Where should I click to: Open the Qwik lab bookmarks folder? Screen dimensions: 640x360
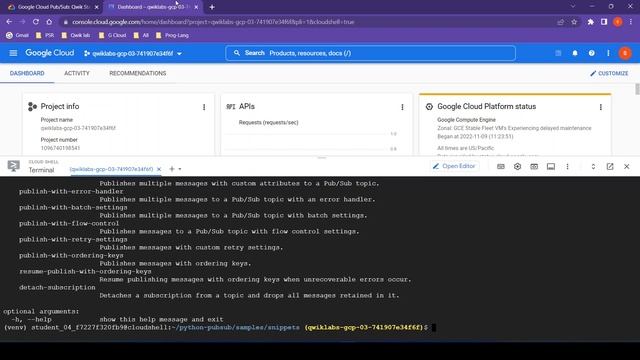[x=76, y=36]
